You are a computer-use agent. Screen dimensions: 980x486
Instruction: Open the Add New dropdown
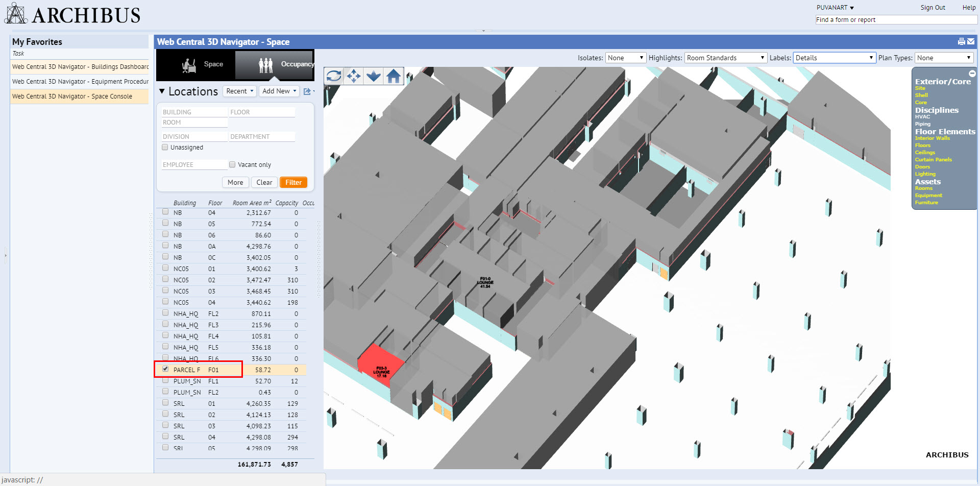click(x=279, y=91)
